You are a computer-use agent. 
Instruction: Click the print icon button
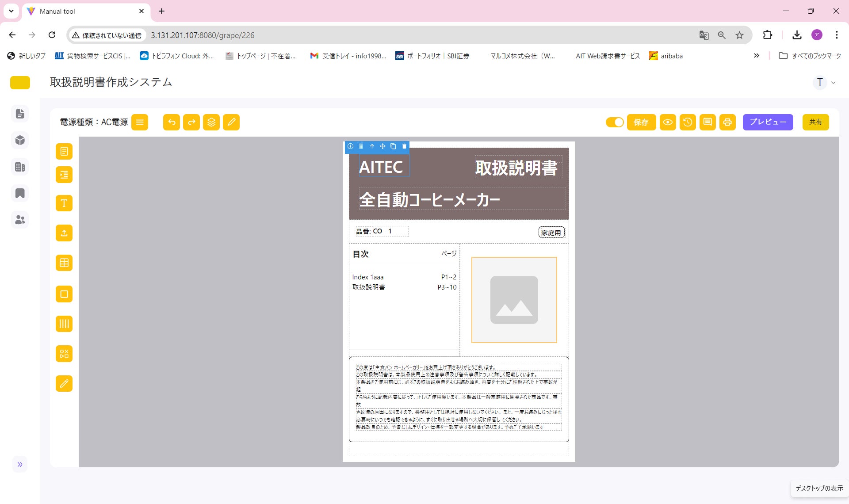pyautogui.click(x=727, y=122)
